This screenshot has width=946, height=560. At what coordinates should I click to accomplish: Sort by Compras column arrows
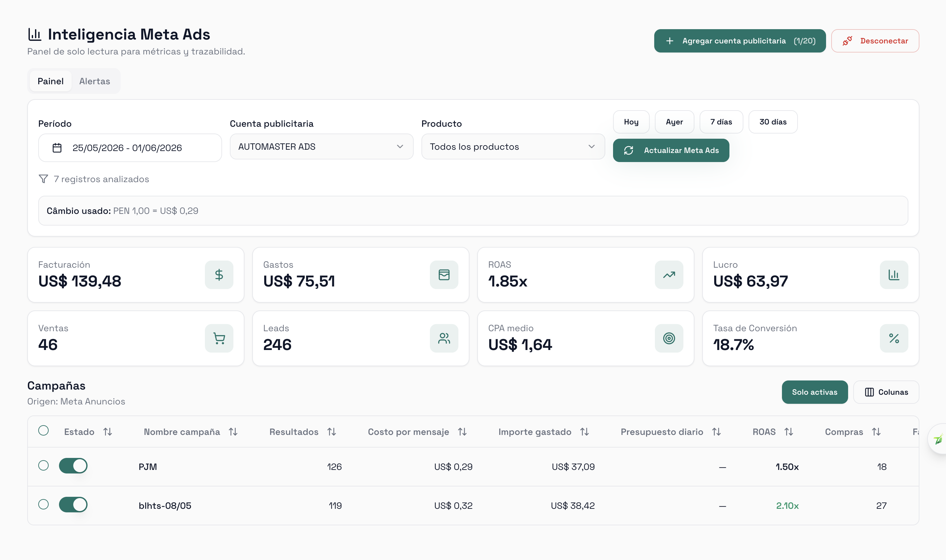pyautogui.click(x=876, y=432)
